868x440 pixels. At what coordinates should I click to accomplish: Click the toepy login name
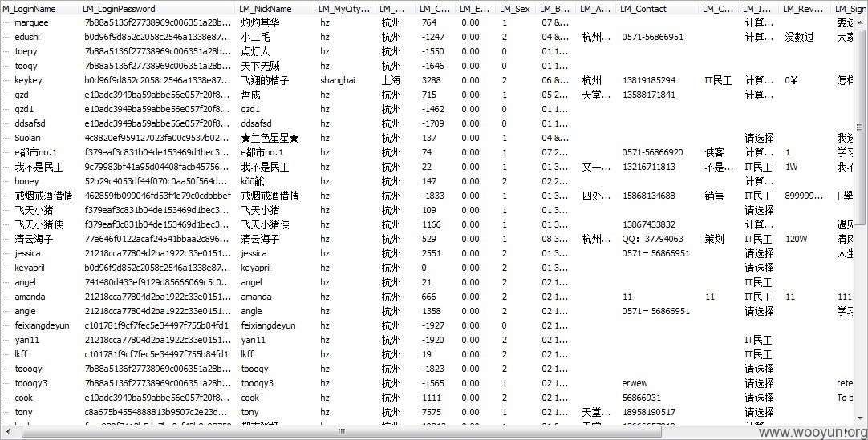click(26, 51)
